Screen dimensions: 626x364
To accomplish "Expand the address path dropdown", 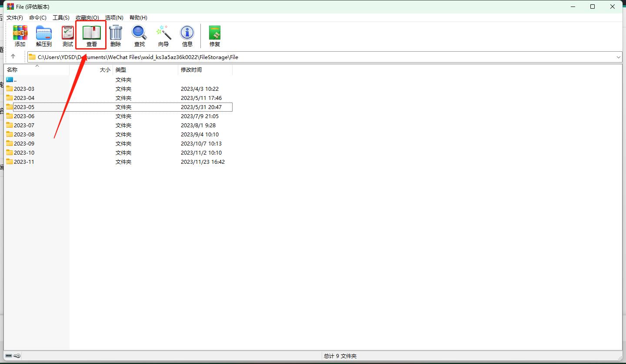I will tap(618, 57).
